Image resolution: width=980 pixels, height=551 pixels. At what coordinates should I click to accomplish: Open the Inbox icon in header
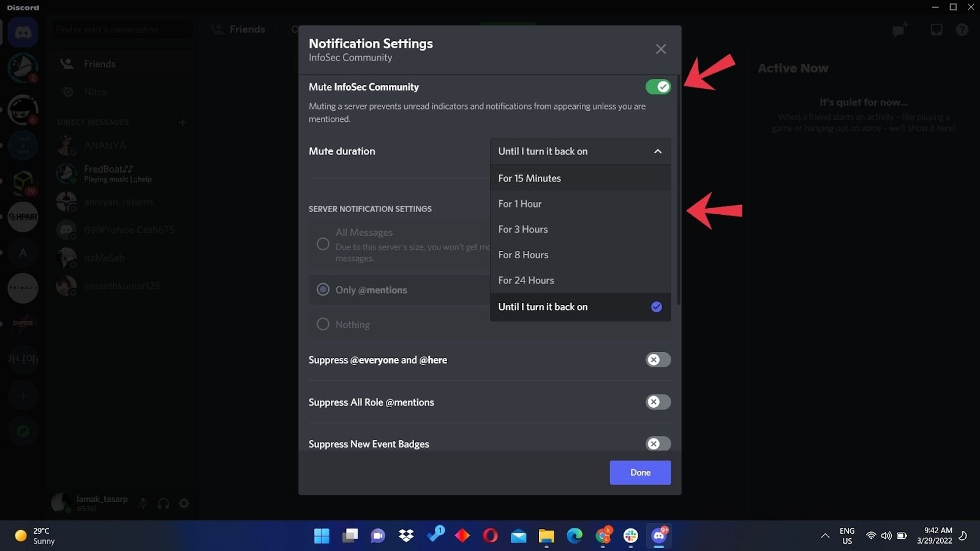[937, 29]
